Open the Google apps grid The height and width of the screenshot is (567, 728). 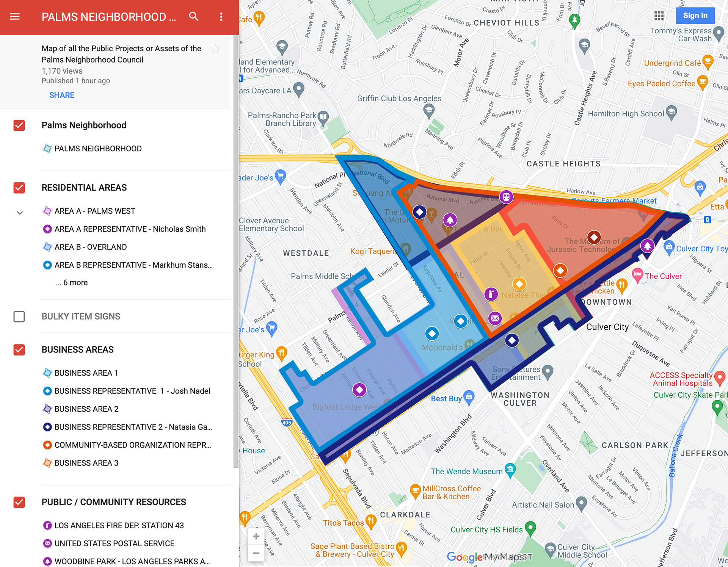pos(659,16)
